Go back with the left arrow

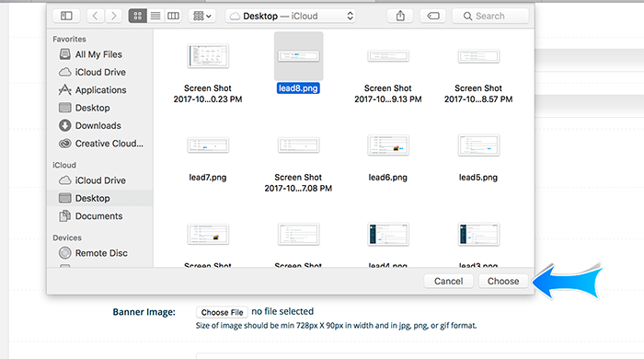(96, 16)
